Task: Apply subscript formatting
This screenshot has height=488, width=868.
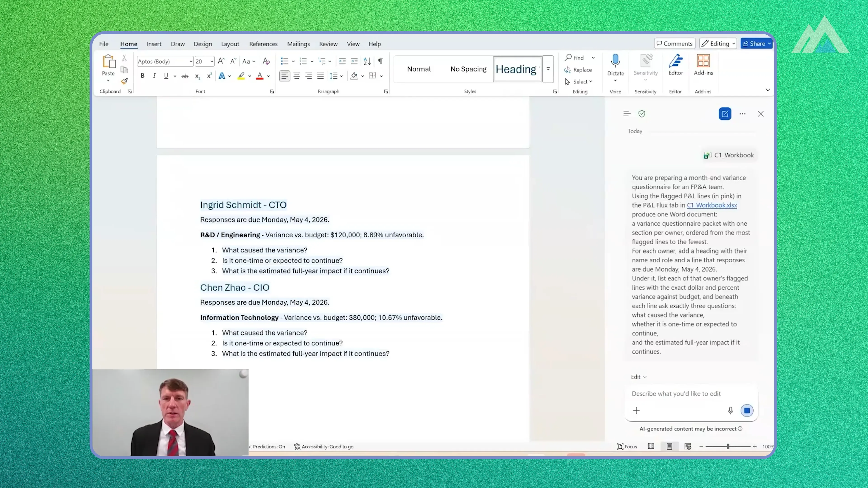Action: click(198, 76)
